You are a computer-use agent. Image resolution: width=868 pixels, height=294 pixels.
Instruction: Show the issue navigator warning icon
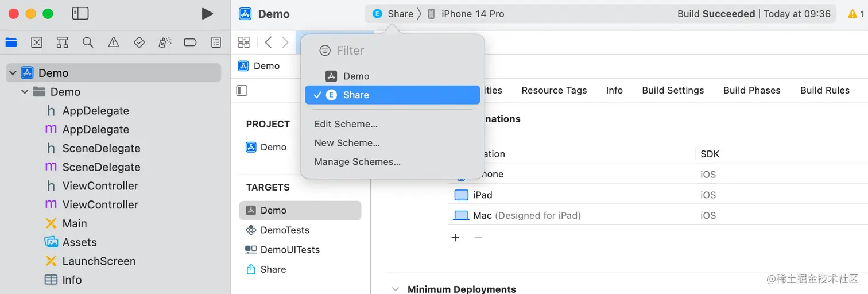tap(114, 42)
